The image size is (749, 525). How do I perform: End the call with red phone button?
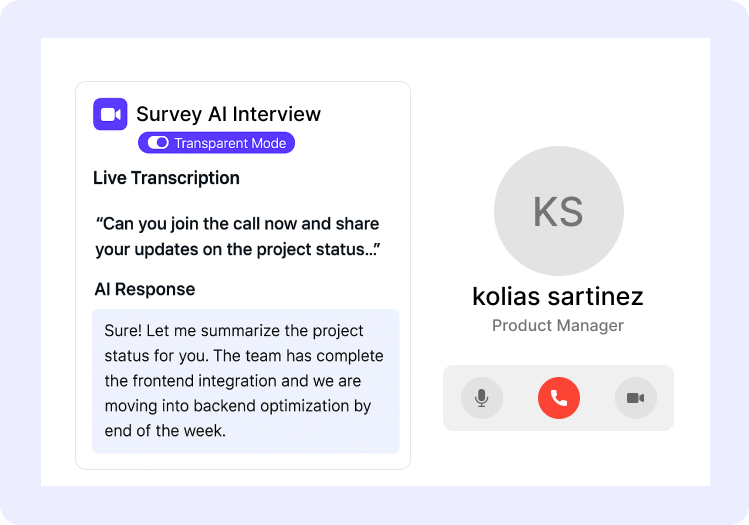558,398
